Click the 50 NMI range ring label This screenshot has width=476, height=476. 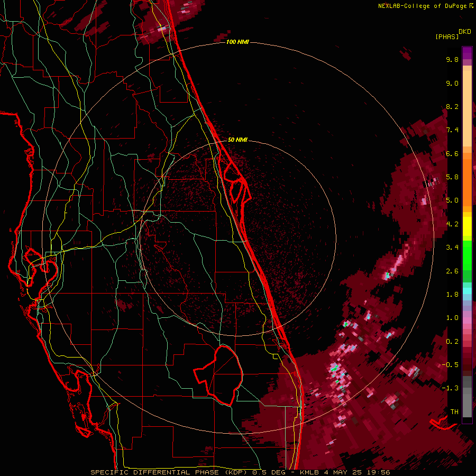237,140
